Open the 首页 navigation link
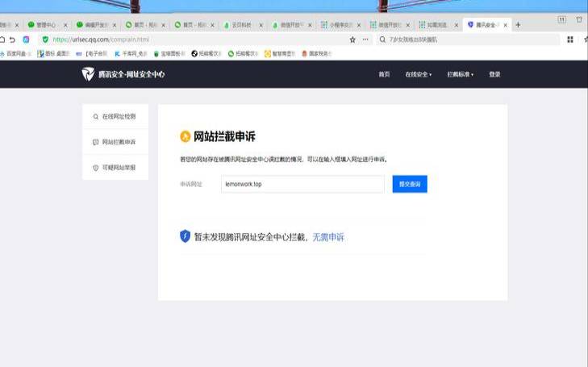588x367 pixels. pos(384,74)
